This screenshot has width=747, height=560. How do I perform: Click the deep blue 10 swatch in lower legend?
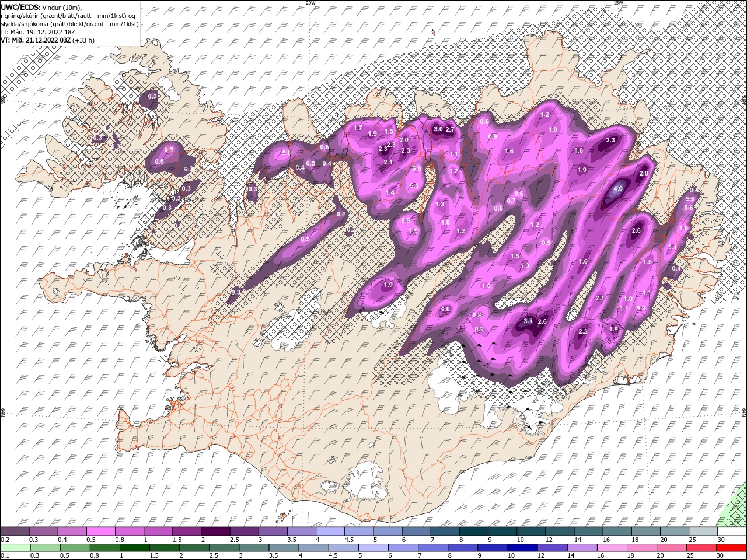tap(522, 548)
